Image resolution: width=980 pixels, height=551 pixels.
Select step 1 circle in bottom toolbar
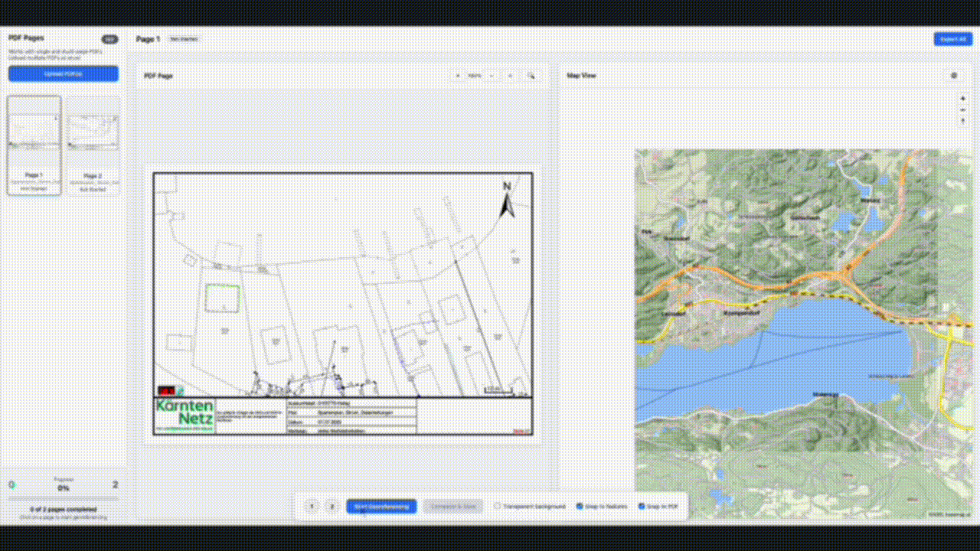312,506
